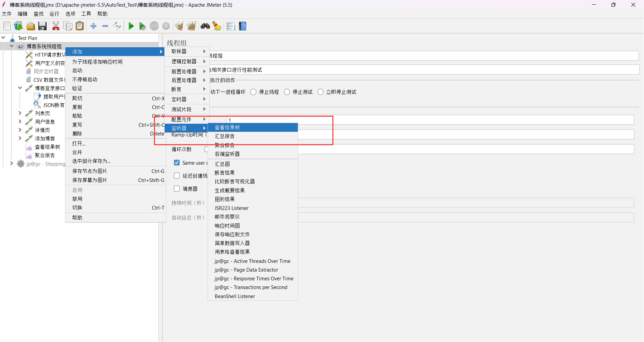Open the 运行 menu

[x=54, y=14]
